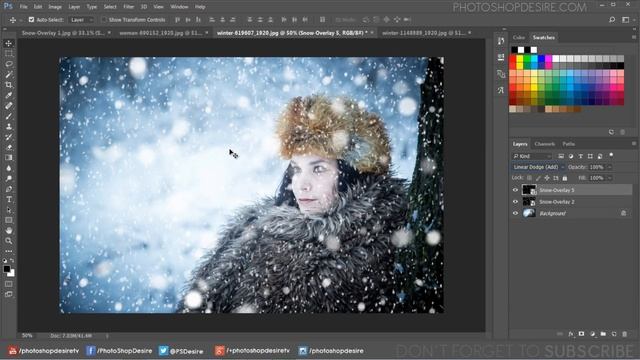Select the Rectangular Marquee tool

(x=9, y=53)
